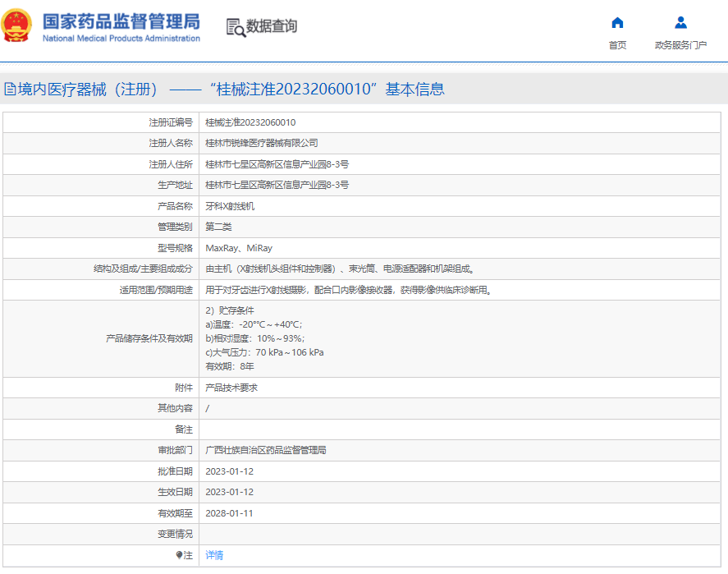Screen dimensions: 728x574
Task: Open the 数据查询 search icon
Action: (236, 27)
